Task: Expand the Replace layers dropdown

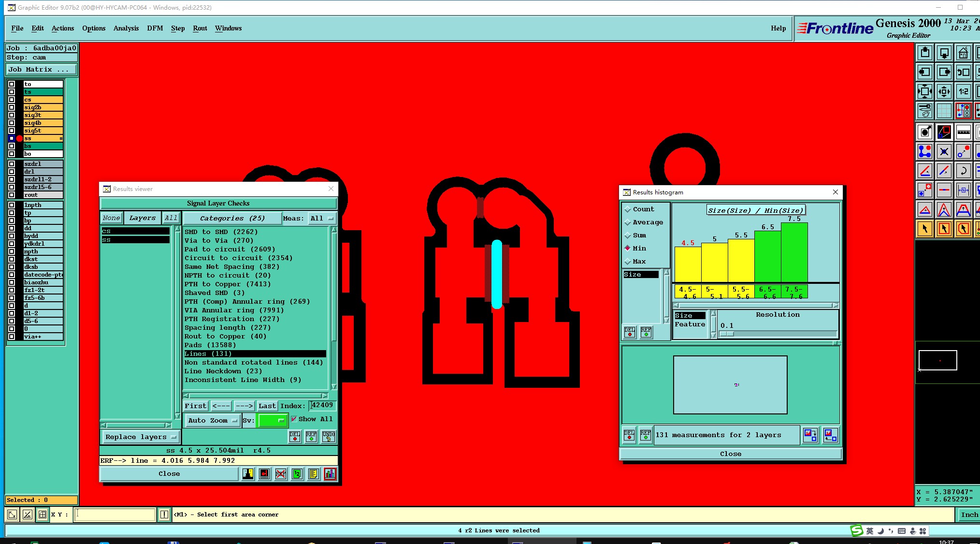Action: click(x=140, y=437)
